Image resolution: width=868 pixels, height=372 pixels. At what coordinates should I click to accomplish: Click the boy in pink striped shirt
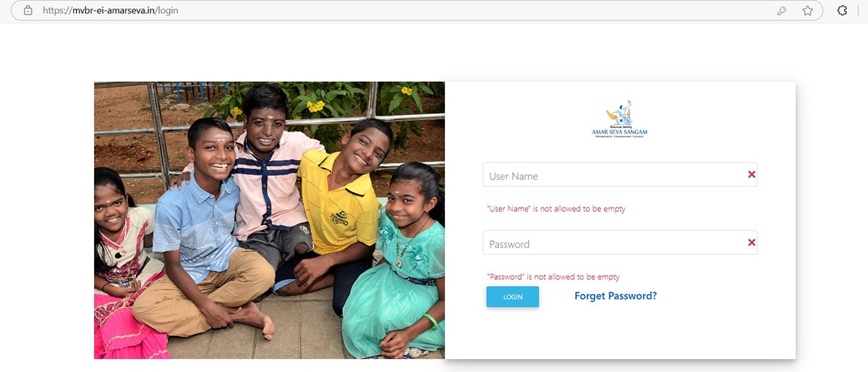[x=269, y=181]
